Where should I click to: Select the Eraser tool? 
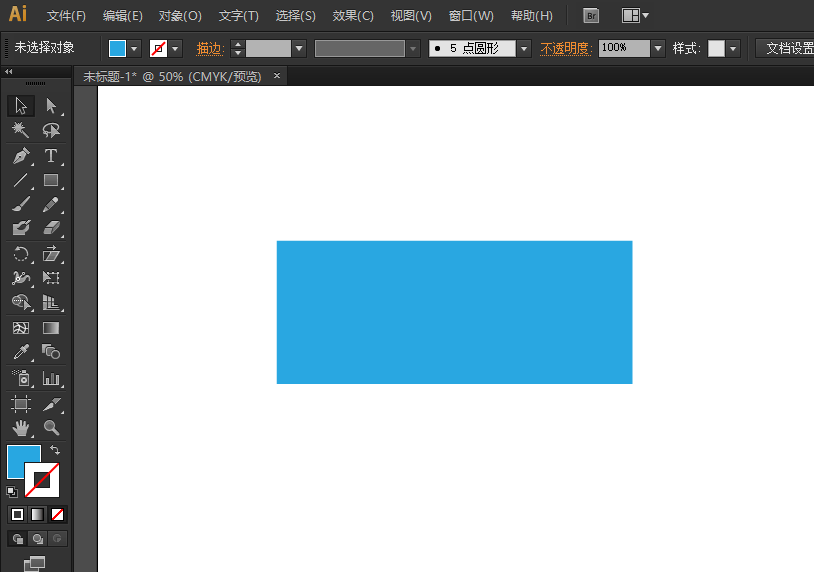coord(50,228)
